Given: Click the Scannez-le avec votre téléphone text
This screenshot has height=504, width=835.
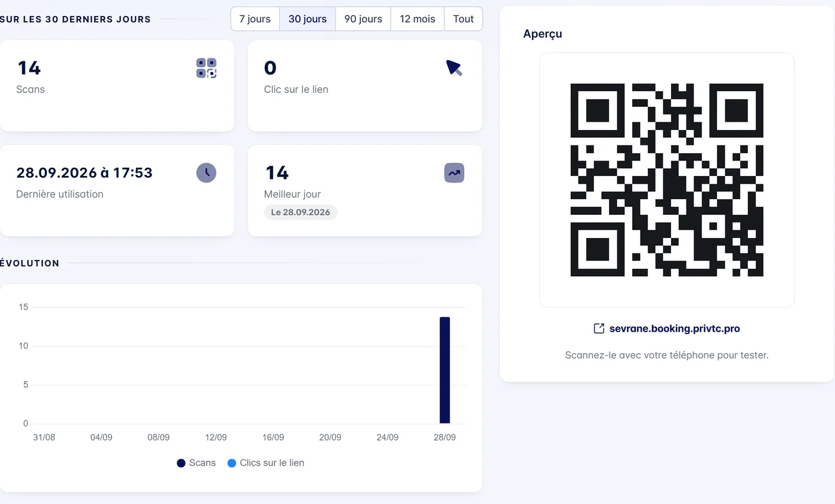Looking at the screenshot, I should (667, 355).
